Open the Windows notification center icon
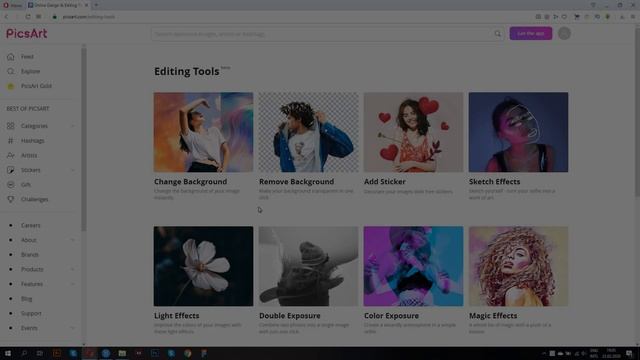Screen dimensions: 640x360 [x=629, y=353]
